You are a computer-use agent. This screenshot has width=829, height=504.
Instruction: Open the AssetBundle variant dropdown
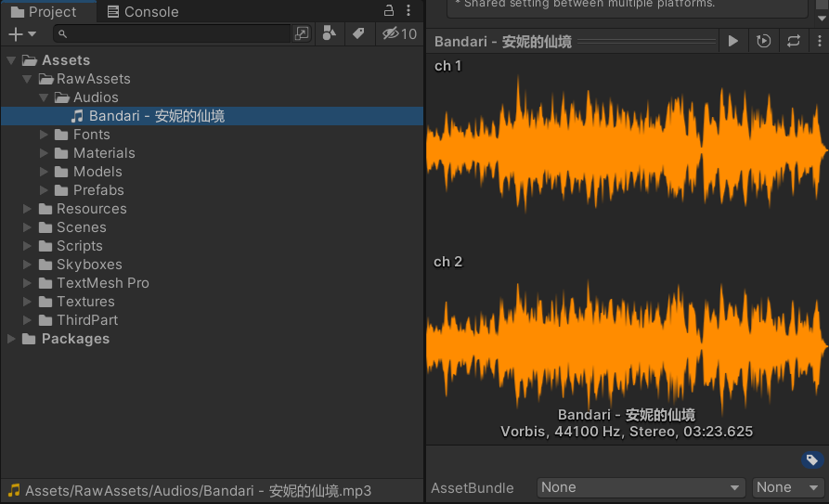click(787, 487)
